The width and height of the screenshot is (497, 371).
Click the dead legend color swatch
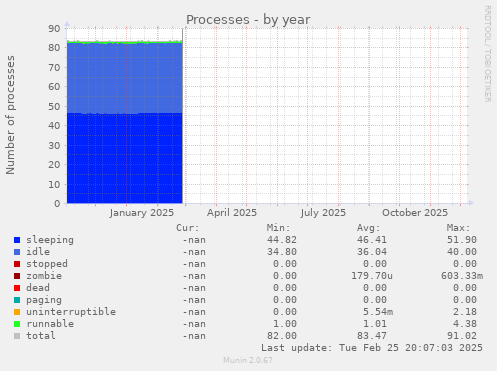coord(17,288)
